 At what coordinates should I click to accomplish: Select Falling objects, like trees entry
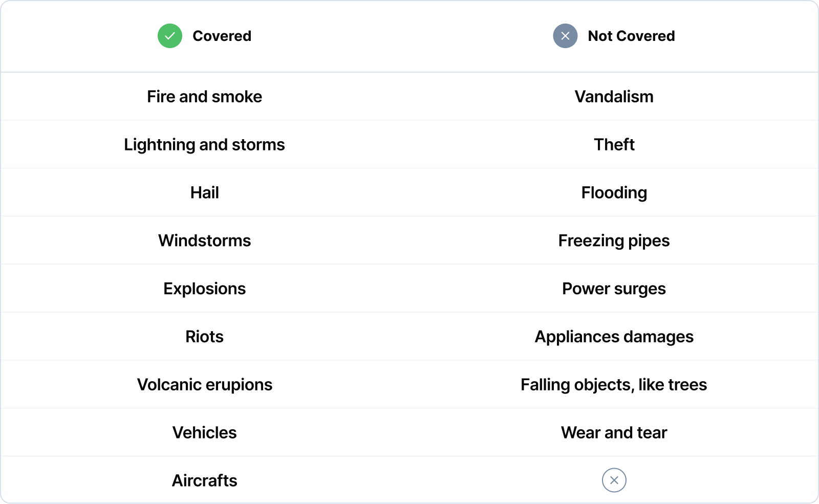[614, 385]
